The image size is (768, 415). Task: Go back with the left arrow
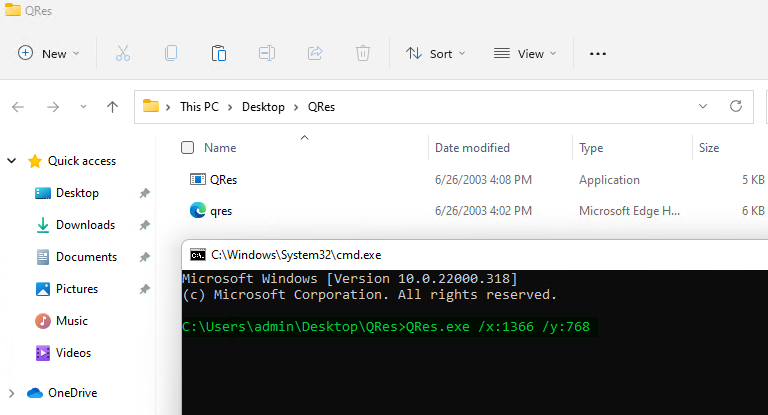tap(18, 107)
